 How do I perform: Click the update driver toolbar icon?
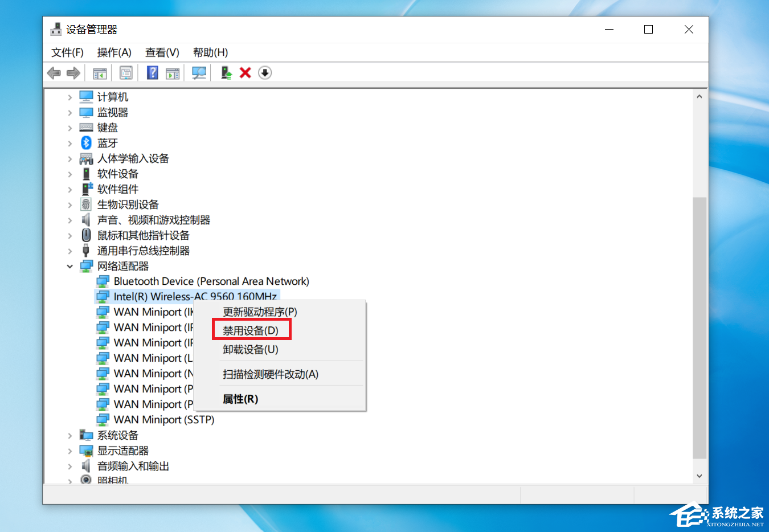[x=226, y=73]
